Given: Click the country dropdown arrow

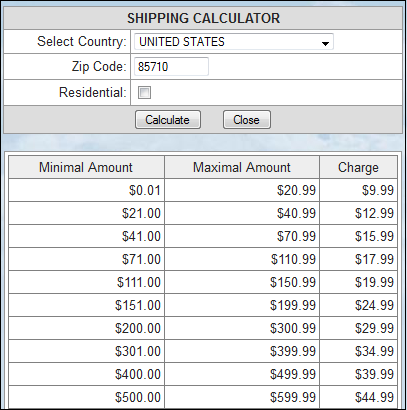Looking at the screenshot, I should click(325, 43).
